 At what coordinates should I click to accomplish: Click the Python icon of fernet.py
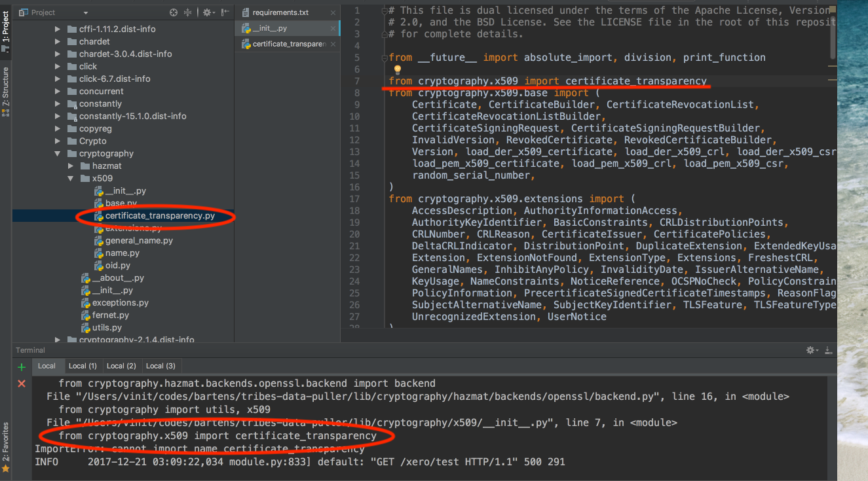click(x=86, y=315)
